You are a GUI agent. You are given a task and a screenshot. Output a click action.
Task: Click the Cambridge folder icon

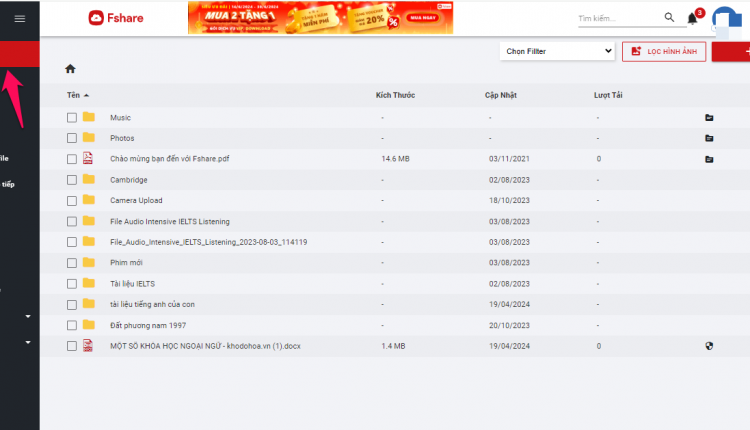tap(88, 179)
